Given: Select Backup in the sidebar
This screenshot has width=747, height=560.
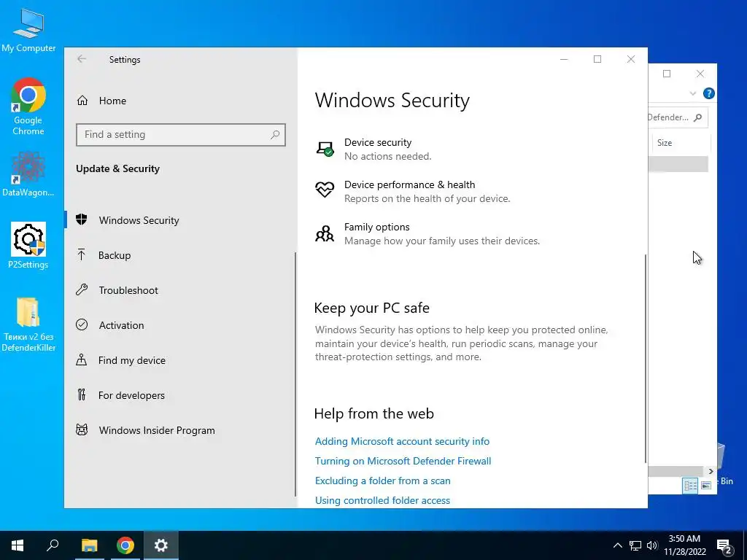Looking at the screenshot, I should [180, 254].
